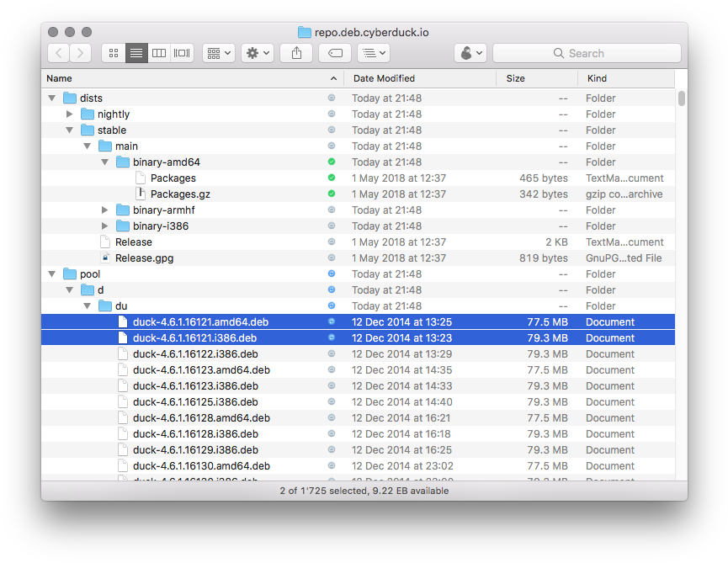Click blue sync badge for pool folder
The height and width of the screenshot is (563, 728).
tap(332, 274)
